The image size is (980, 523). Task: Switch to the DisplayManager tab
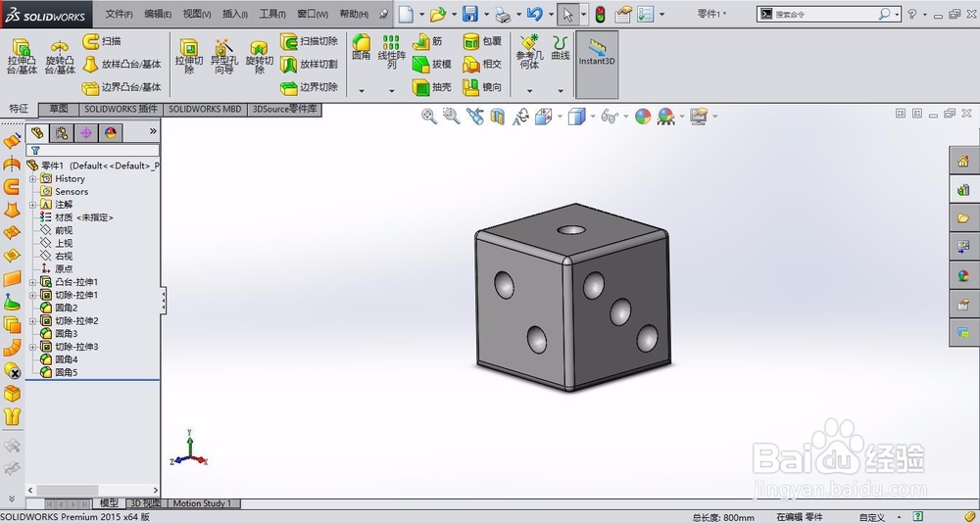(x=110, y=133)
